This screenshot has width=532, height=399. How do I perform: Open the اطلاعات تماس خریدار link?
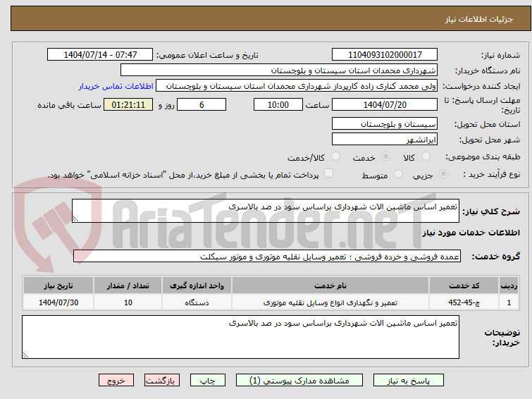[x=116, y=86]
